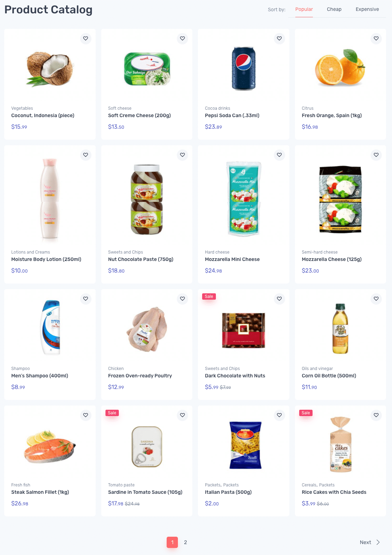Screen dimensions: 392x555
Task: Click heart icon on Fresh Orange, Spain card
Action: click(x=376, y=38)
